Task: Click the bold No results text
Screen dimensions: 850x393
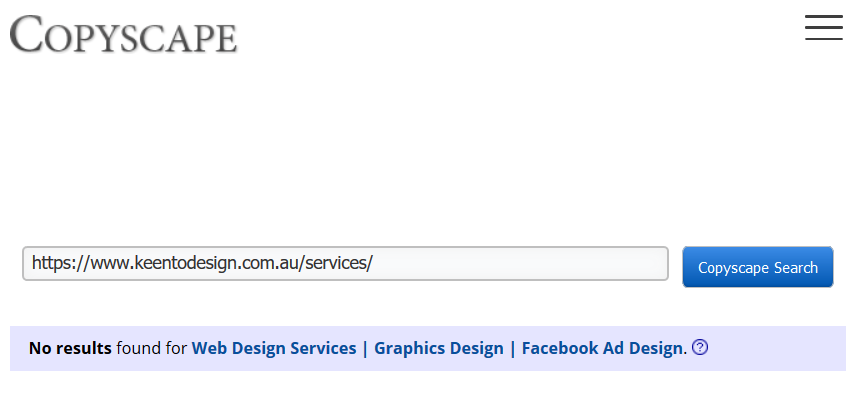Action: point(70,348)
